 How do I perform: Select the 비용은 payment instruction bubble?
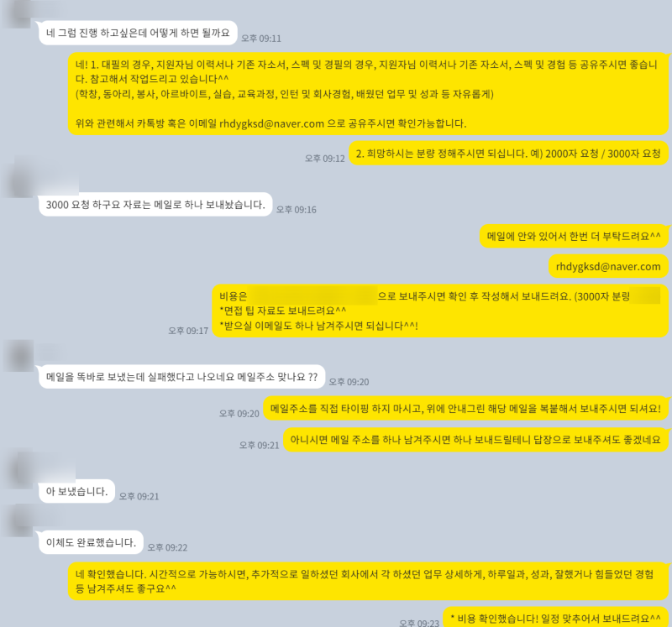pyautogui.click(x=440, y=311)
